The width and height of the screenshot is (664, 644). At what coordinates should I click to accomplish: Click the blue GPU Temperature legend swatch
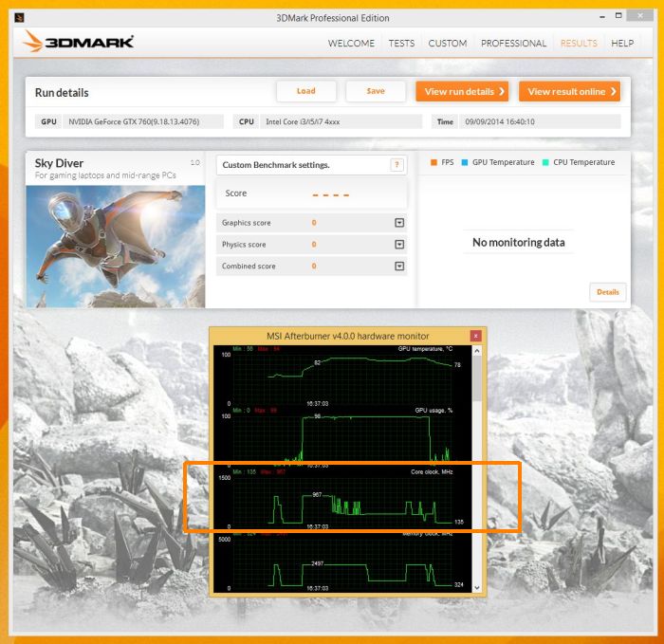pos(464,162)
